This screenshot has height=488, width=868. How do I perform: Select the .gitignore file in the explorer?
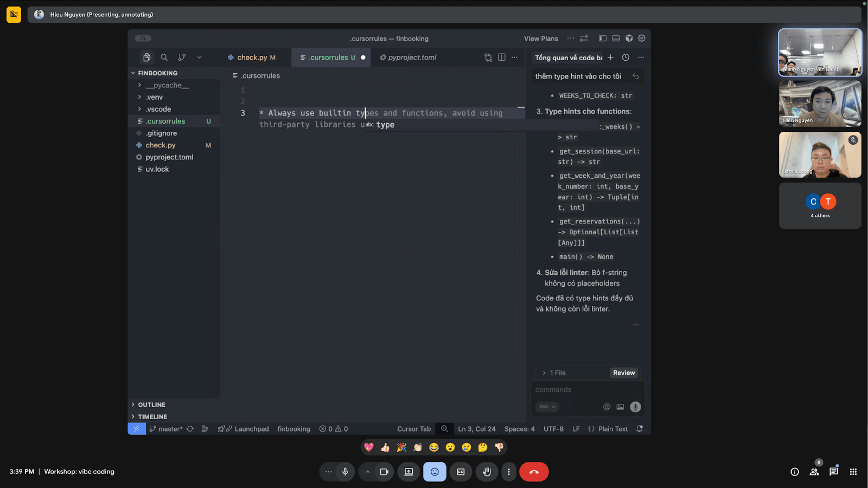[161, 133]
